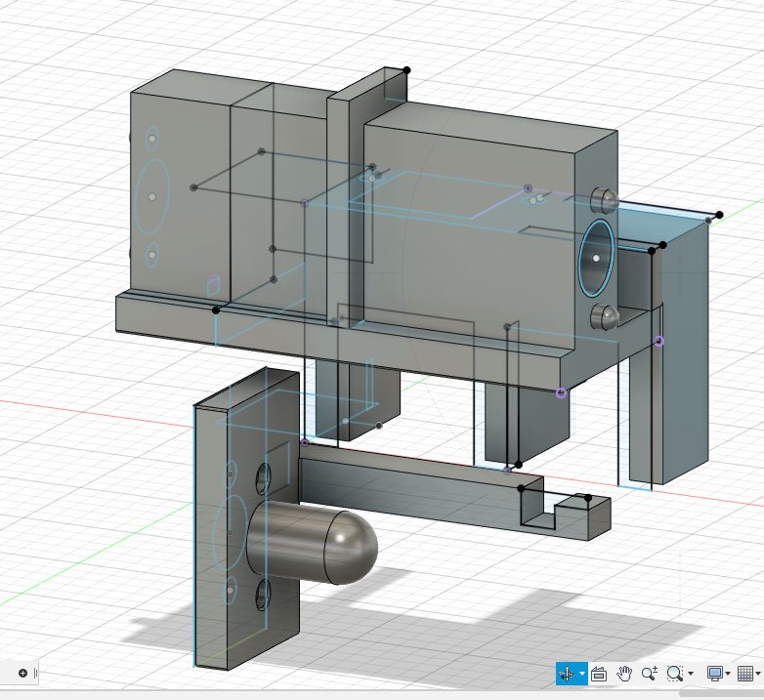
Task: Click the Grid and Snaps icon
Action: pos(745,674)
